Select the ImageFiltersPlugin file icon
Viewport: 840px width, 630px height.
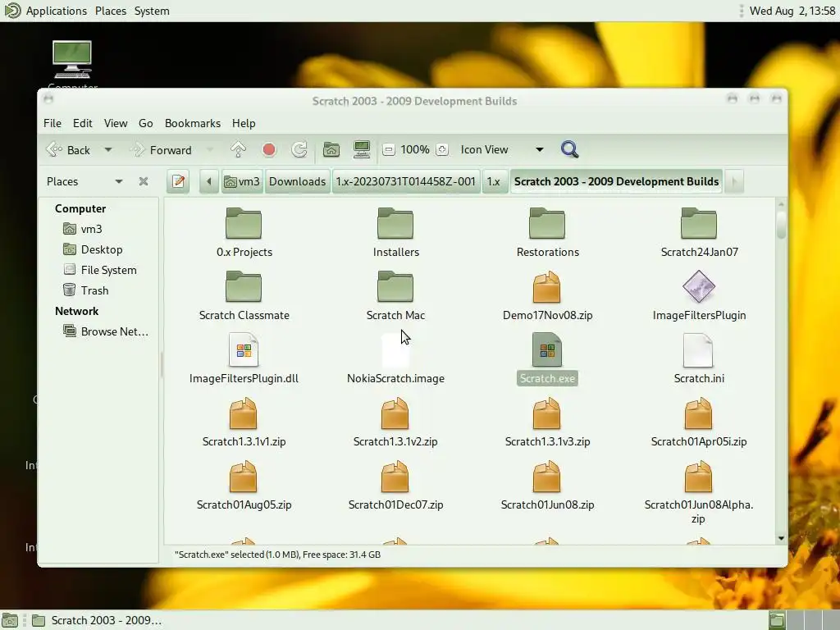699,287
